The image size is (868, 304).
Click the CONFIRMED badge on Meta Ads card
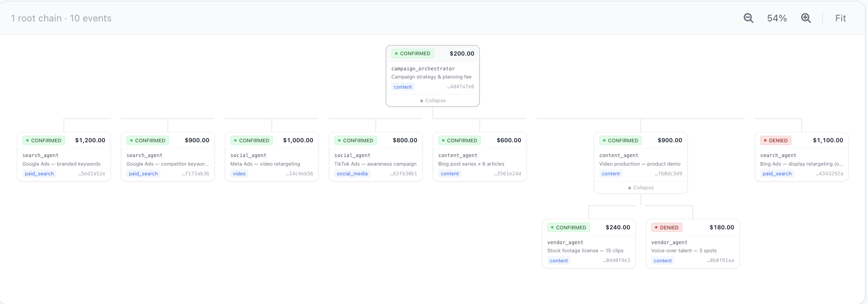click(251, 141)
